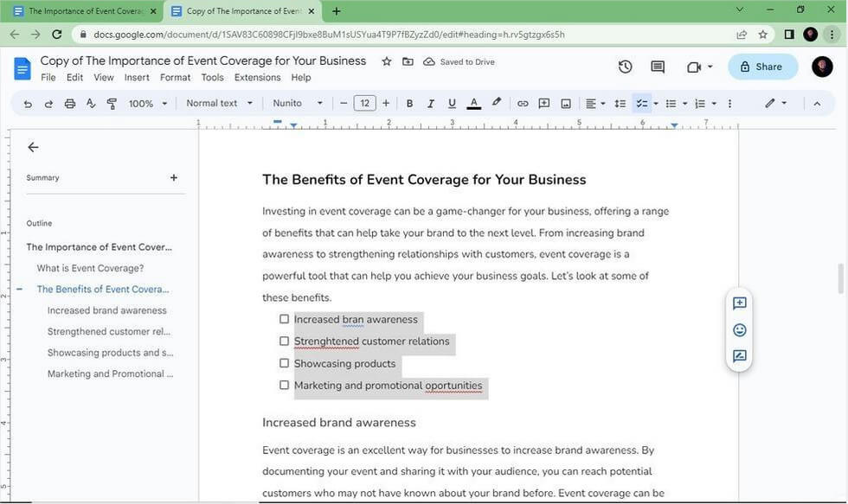848x504 pixels.
Task: Open the Format menu
Action: [175, 77]
